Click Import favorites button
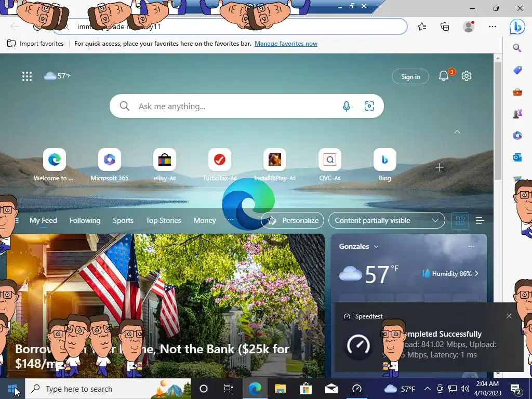 35,44
